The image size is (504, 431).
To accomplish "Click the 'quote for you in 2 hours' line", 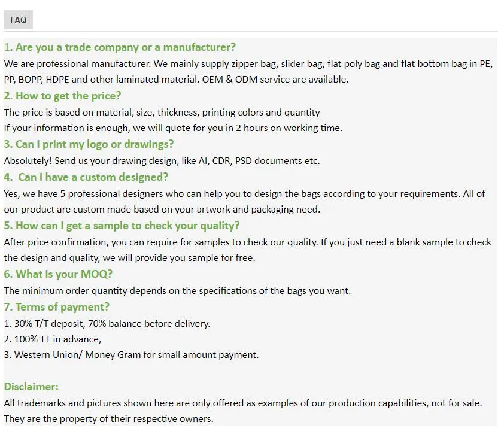I will [173, 128].
